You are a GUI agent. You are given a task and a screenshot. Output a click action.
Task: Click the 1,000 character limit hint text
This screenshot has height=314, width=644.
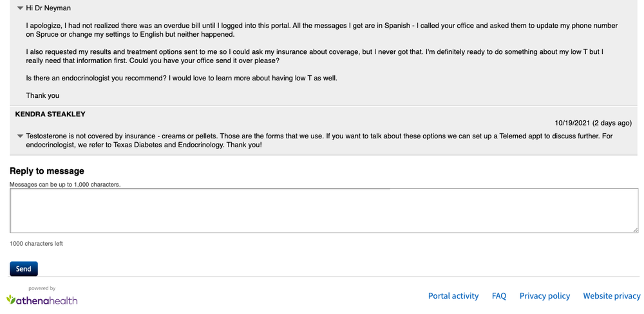65,185
